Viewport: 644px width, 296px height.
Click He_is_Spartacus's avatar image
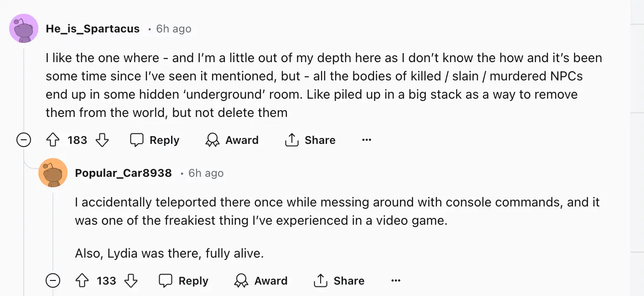[x=23, y=28]
